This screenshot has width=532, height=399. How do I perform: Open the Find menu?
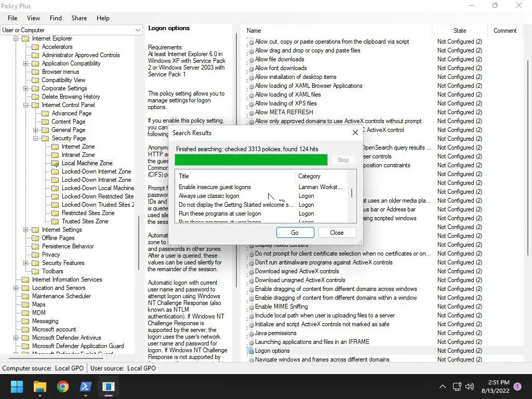click(56, 18)
